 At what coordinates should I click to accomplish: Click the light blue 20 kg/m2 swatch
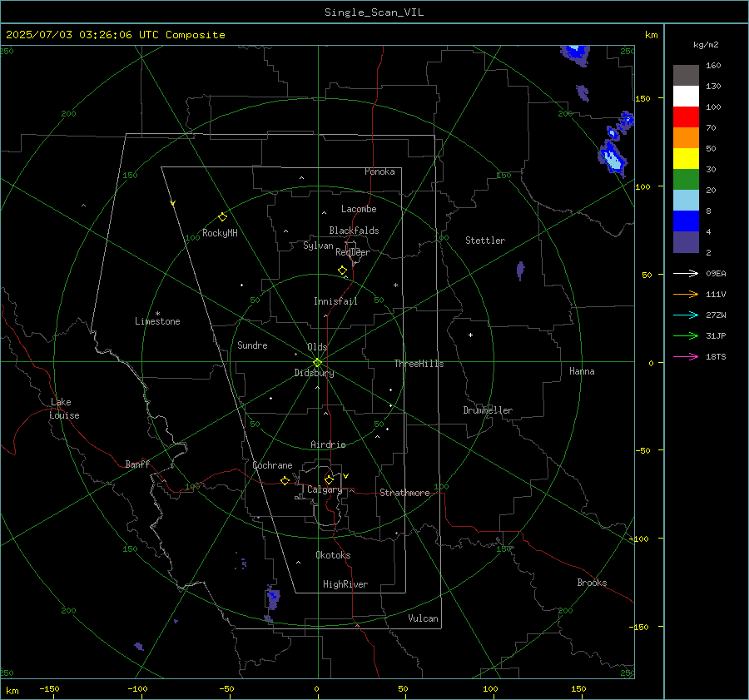(686, 201)
